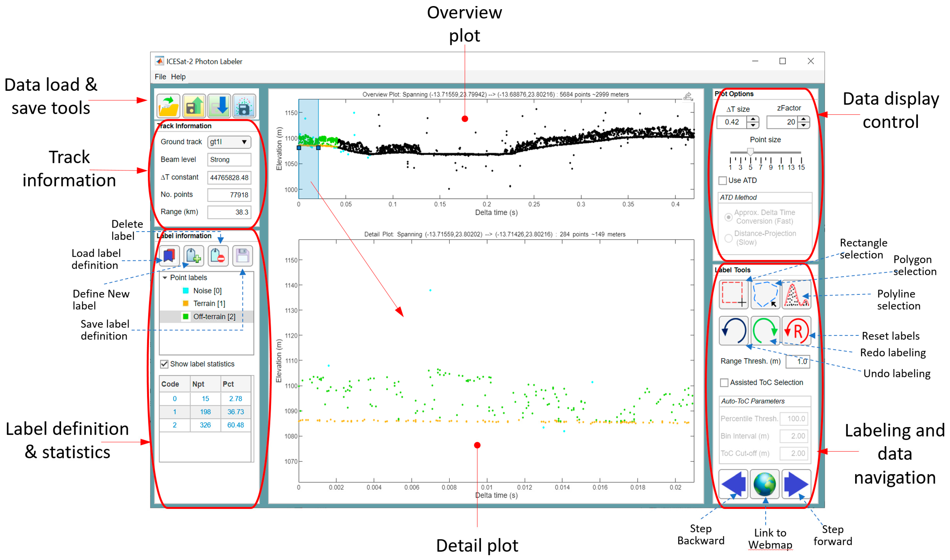Click the 198 point count cell
Screen dimensions: 950x560
coord(205,412)
